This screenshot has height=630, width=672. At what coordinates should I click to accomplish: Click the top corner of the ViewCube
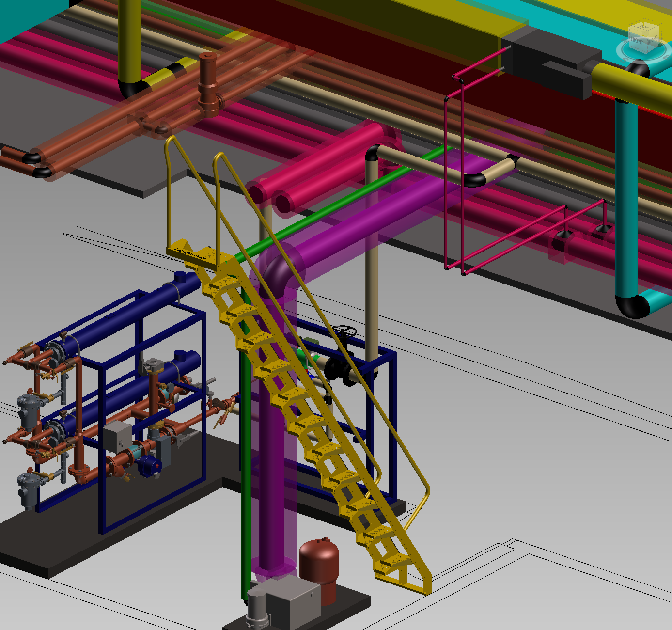pos(648,31)
